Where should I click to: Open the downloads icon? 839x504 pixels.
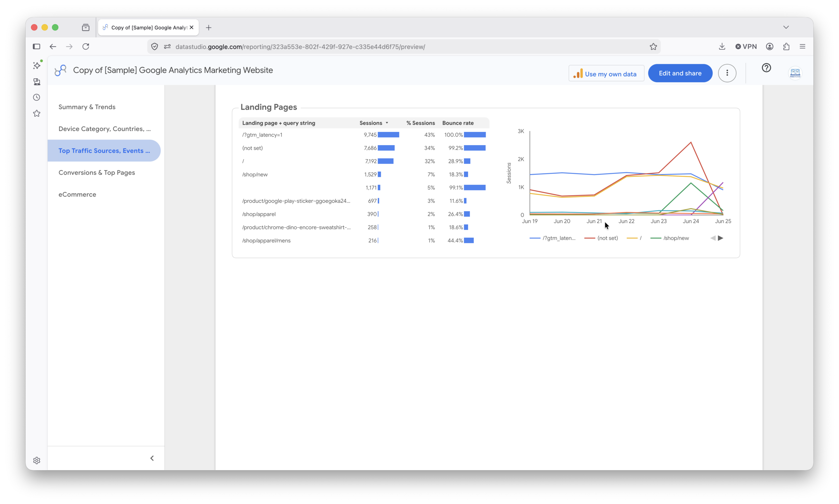pyautogui.click(x=722, y=47)
